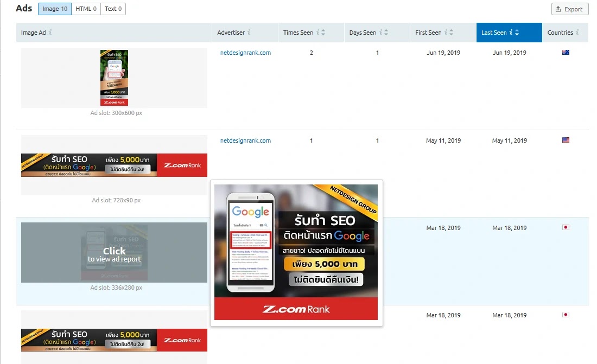Open netdesignrank.com link in May 11 row
The height and width of the screenshot is (364, 597).
pyautogui.click(x=245, y=141)
